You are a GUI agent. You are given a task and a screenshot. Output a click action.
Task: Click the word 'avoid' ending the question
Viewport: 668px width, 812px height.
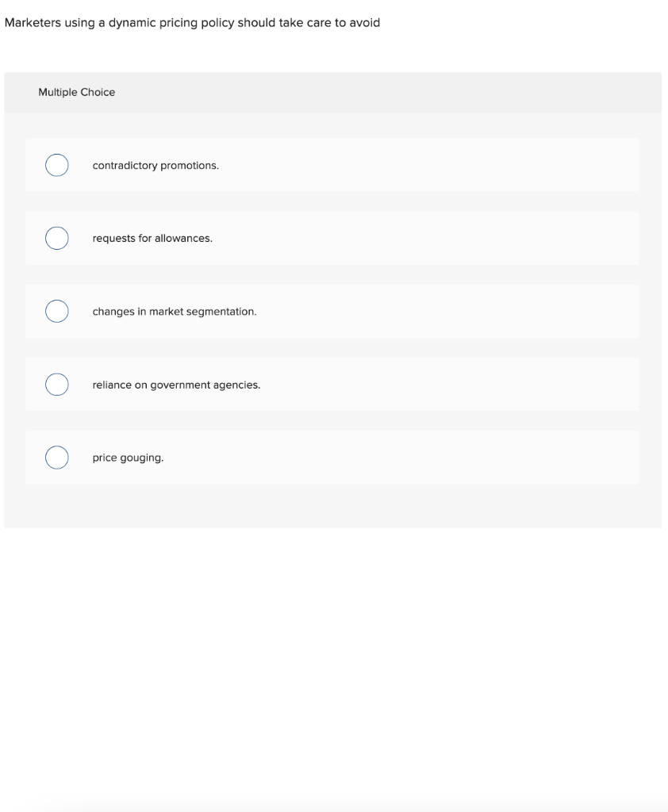(x=364, y=23)
